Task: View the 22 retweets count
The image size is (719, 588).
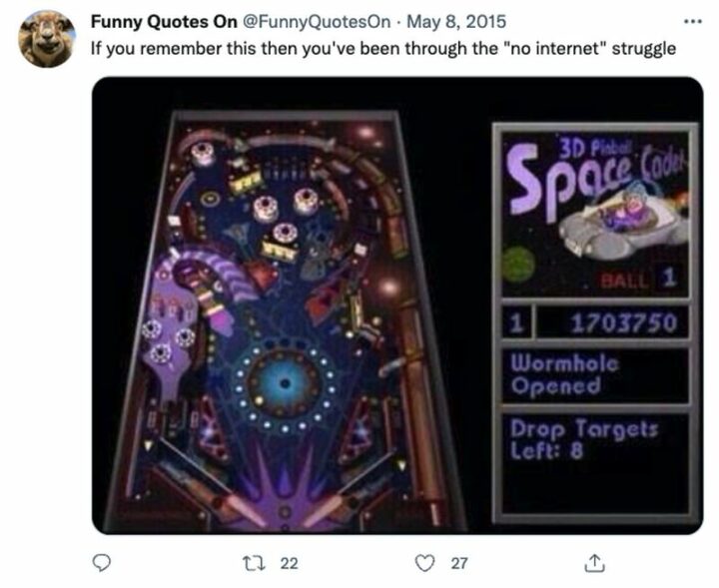Action: click(289, 563)
